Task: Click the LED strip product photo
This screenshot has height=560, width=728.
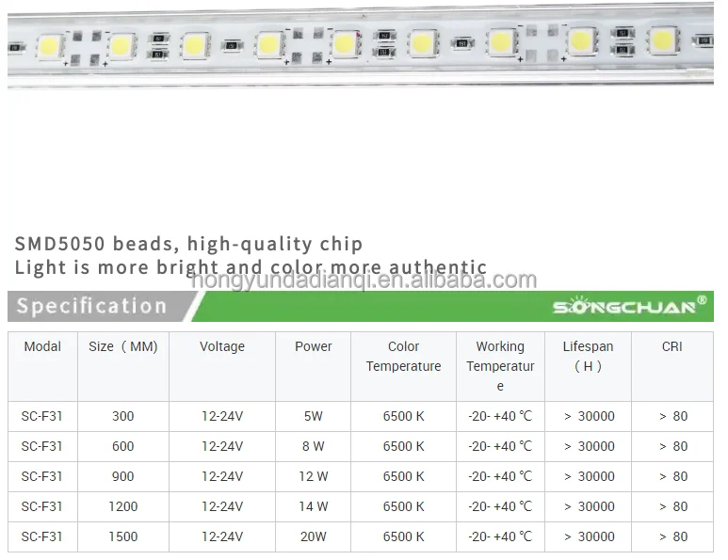Action: 361,45
